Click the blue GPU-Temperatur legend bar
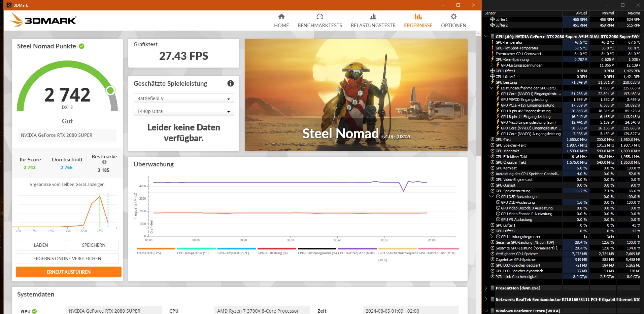 pyautogui.click(x=237, y=249)
